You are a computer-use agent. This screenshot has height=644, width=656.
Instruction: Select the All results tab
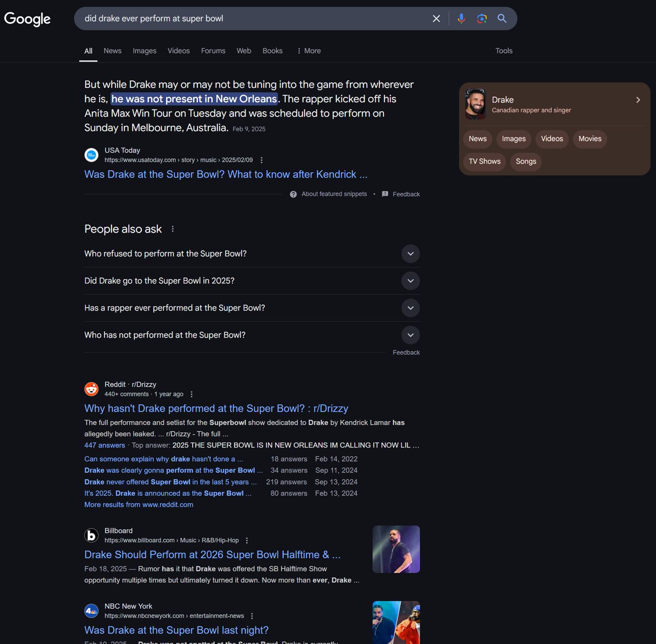[x=88, y=51]
